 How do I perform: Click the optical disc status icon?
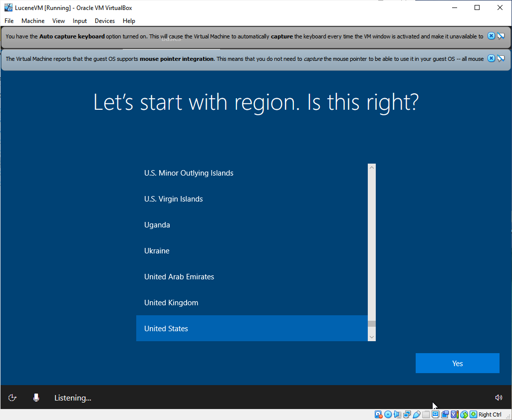tap(388, 415)
